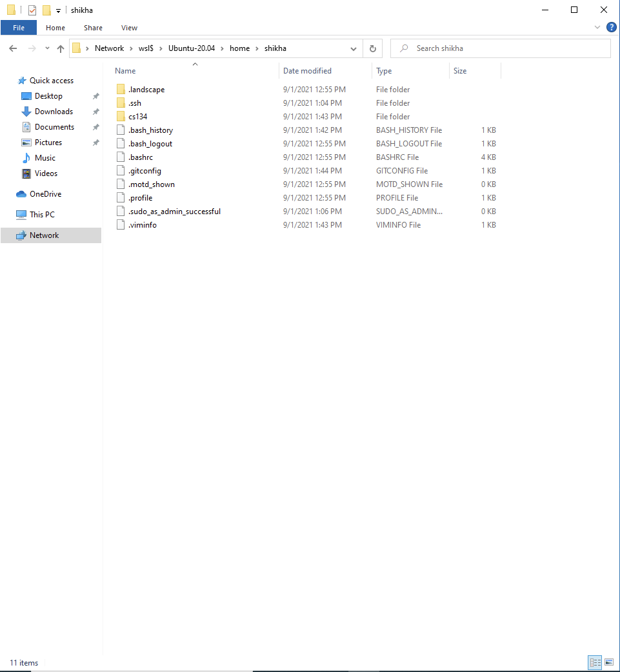Open Desktop from the sidebar
The height and width of the screenshot is (672, 620).
48,96
